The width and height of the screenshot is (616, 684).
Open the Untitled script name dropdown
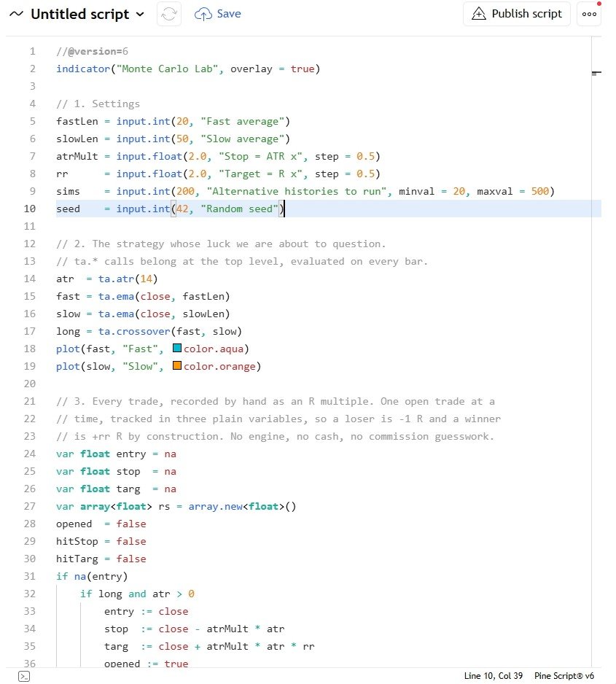140,14
